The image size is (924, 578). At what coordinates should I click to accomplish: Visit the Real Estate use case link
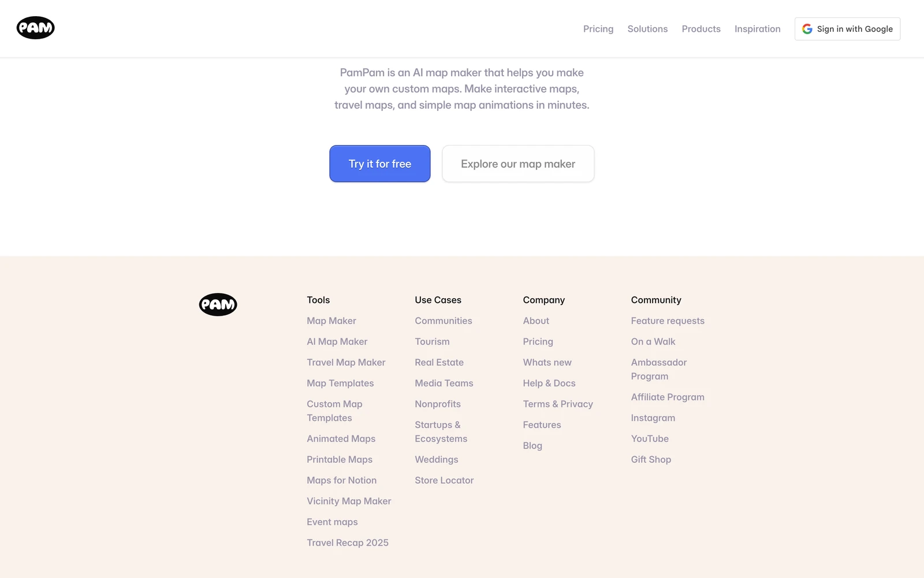pyautogui.click(x=439, y=362)
